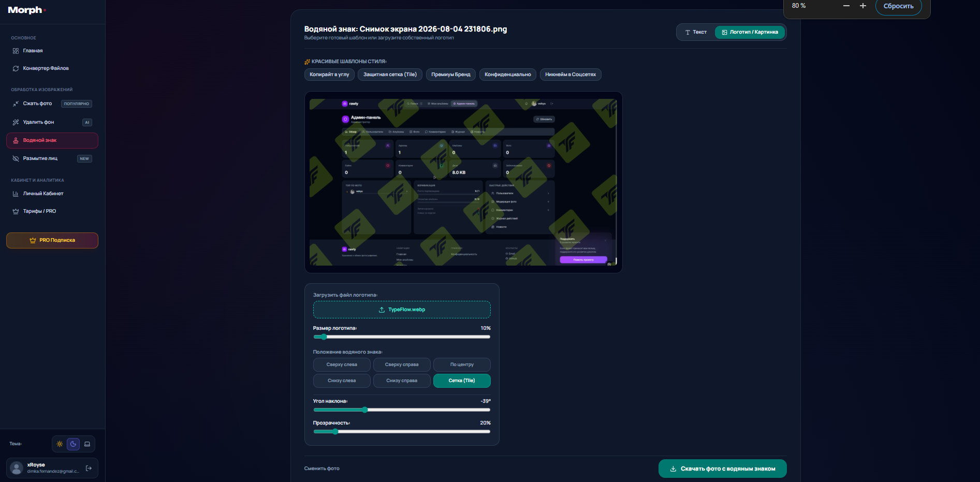This screenshot has width=980, height=482.
Task: Click the upload icon beside TypeFlow.webp
Action: tap(382, 310)
